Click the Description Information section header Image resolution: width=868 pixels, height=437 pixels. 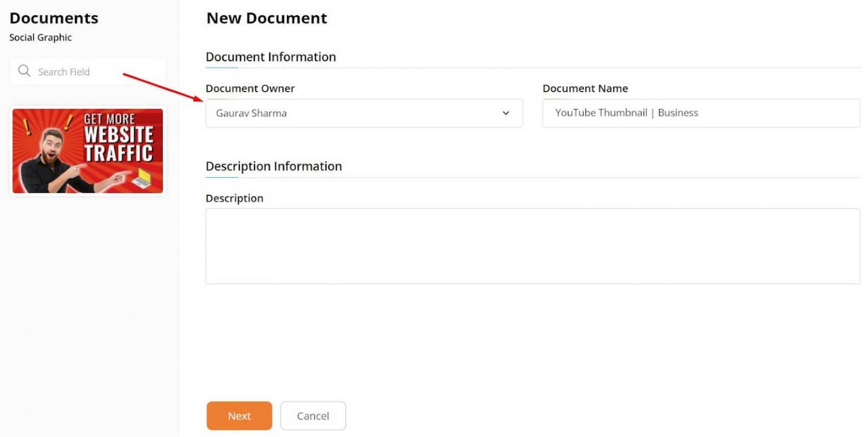(x=274, y=166)
